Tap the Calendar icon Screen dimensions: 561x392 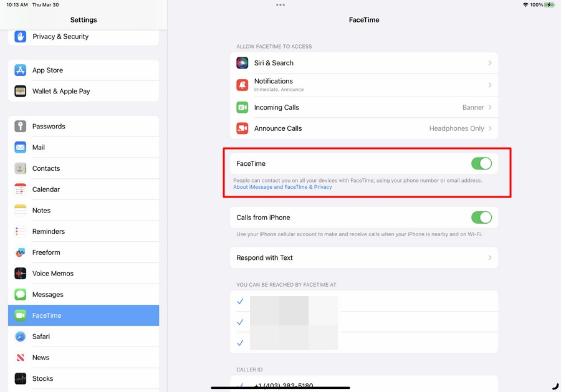(x=21, y=189)
